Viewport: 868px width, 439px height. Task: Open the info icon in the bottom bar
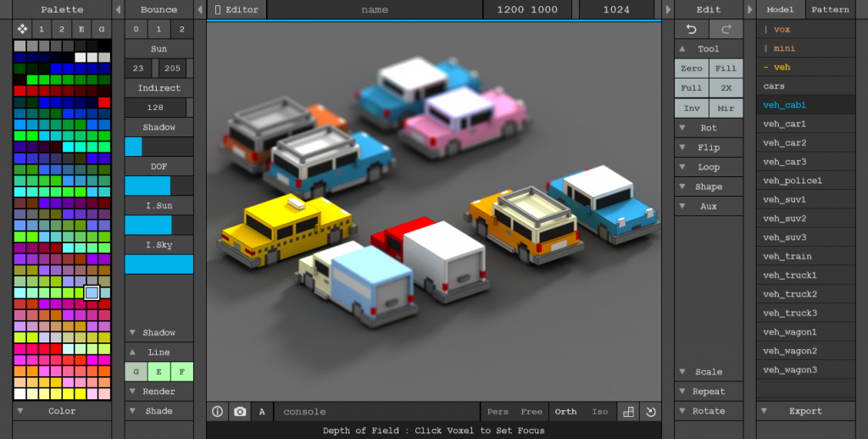coord(218,412)
